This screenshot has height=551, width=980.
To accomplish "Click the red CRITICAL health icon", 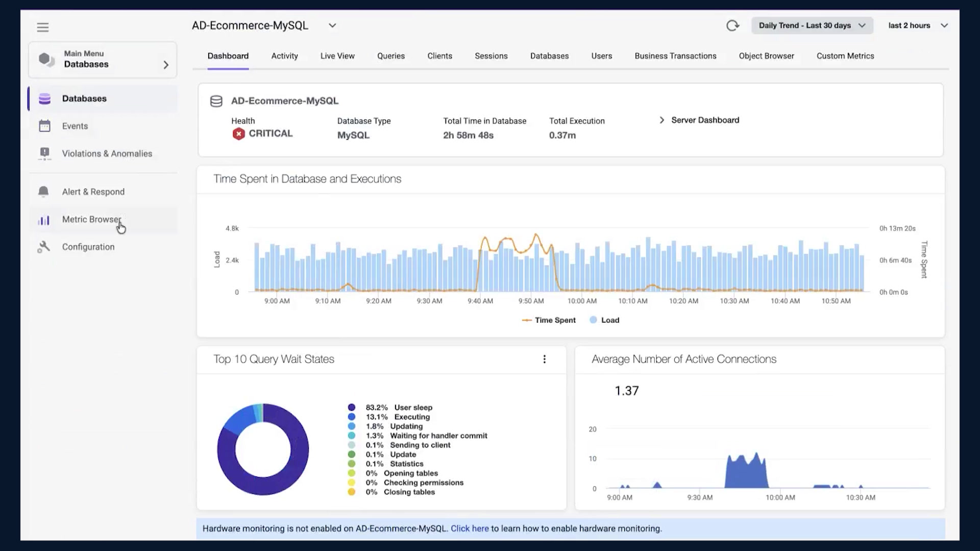I will point(238,134).
